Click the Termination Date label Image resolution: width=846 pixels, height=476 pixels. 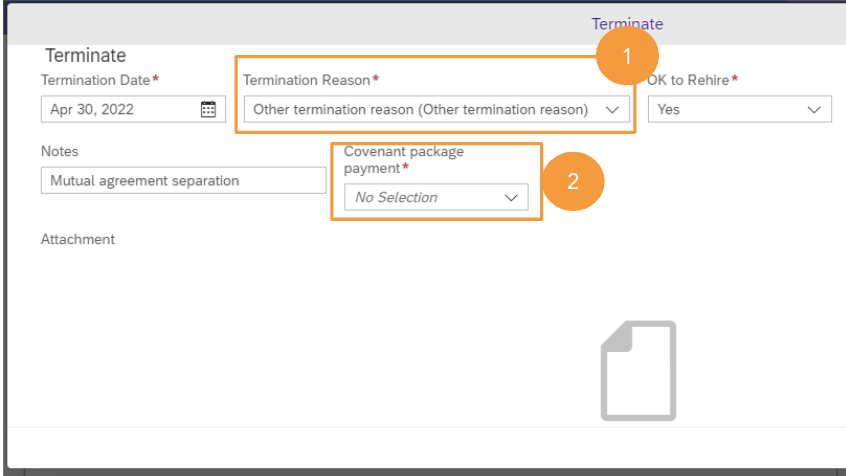(95, 80)
